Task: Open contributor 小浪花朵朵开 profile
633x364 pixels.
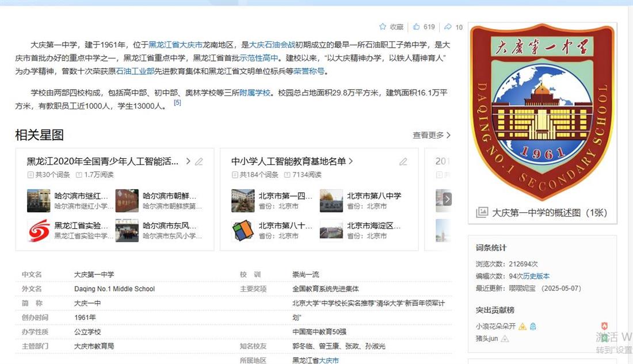Action: pyautogui.click(x=495, y=326)
